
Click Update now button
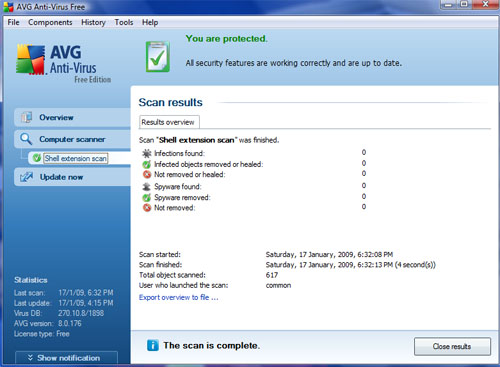[72, 177]
